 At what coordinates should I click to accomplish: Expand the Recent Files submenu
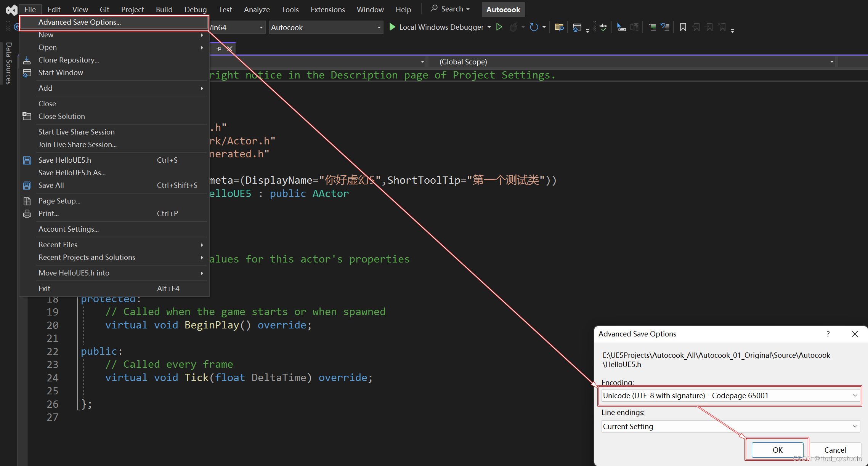pyautogui.click(x=114, y=245)
